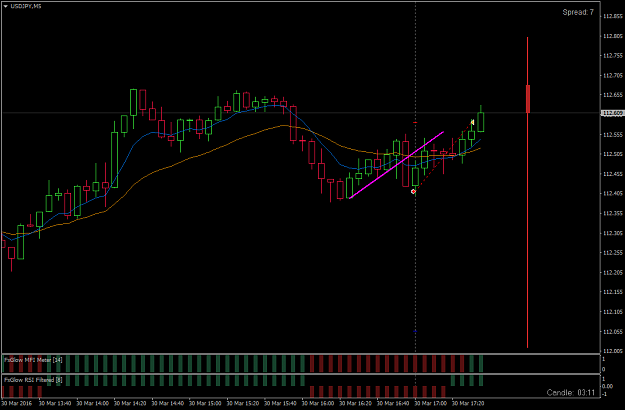Click the 30 Mar 2016 time label
Screen dimensions: 625x410
click(x=17, y=403)
